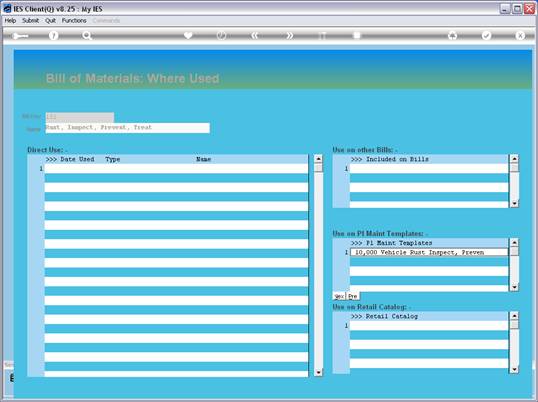Click the magnifying glass search icon

click(87, 36)
